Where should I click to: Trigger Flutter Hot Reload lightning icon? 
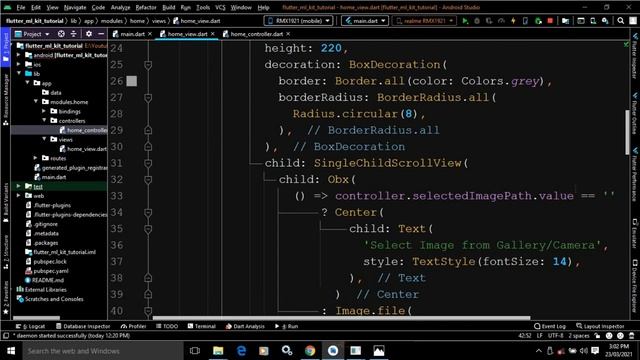(x=513, y=21)
